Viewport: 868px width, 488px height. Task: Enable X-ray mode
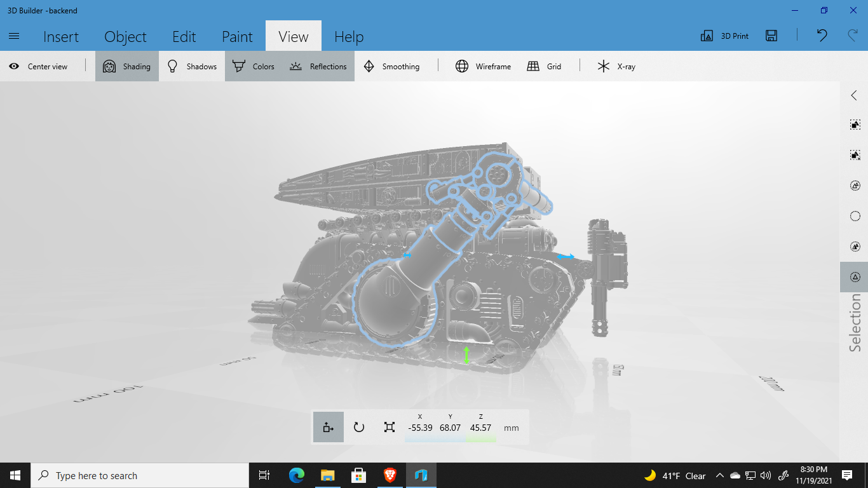616,66
